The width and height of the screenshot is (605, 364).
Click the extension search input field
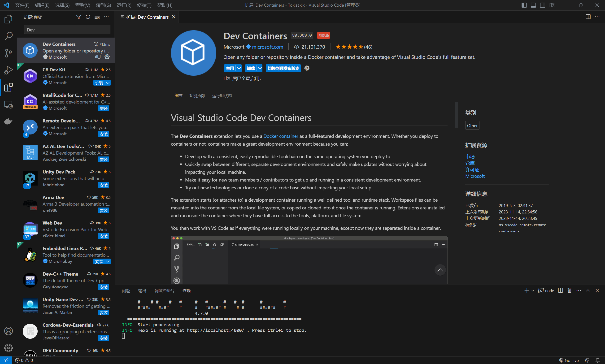click(67, 30)
